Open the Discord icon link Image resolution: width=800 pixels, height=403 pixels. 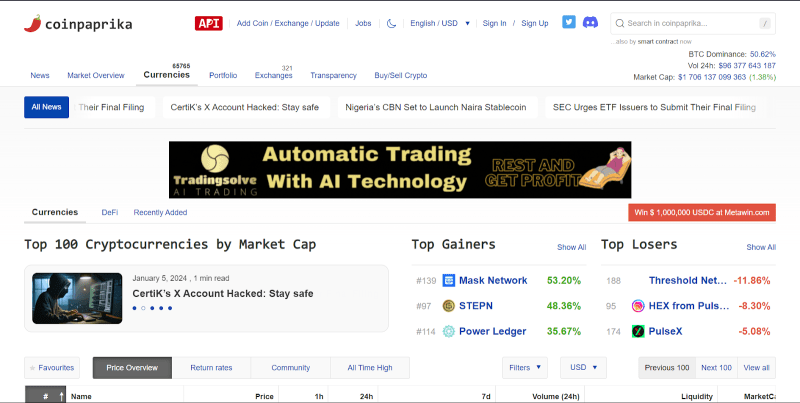pyautogui.click(x=590, y=22)
